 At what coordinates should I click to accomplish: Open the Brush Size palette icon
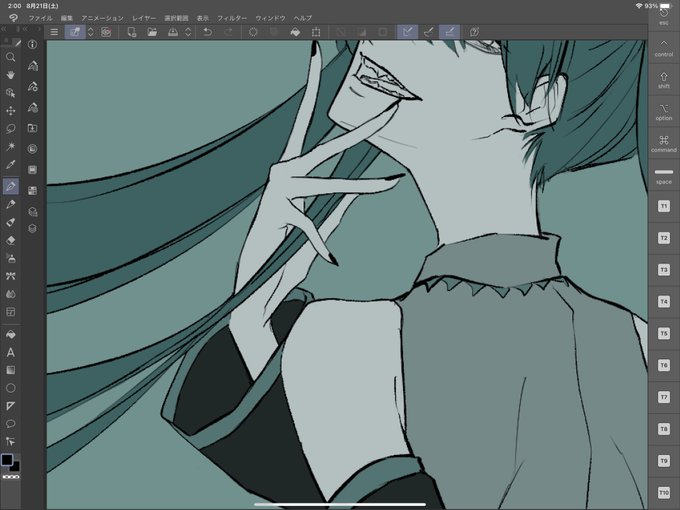33,107
